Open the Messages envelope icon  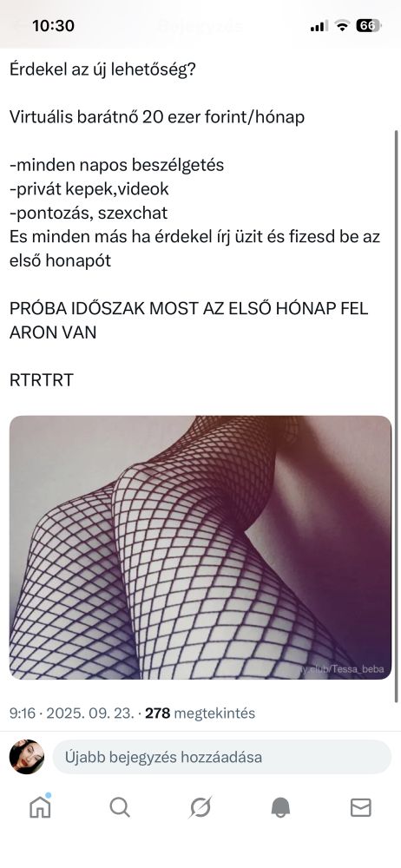click(360, 808)
